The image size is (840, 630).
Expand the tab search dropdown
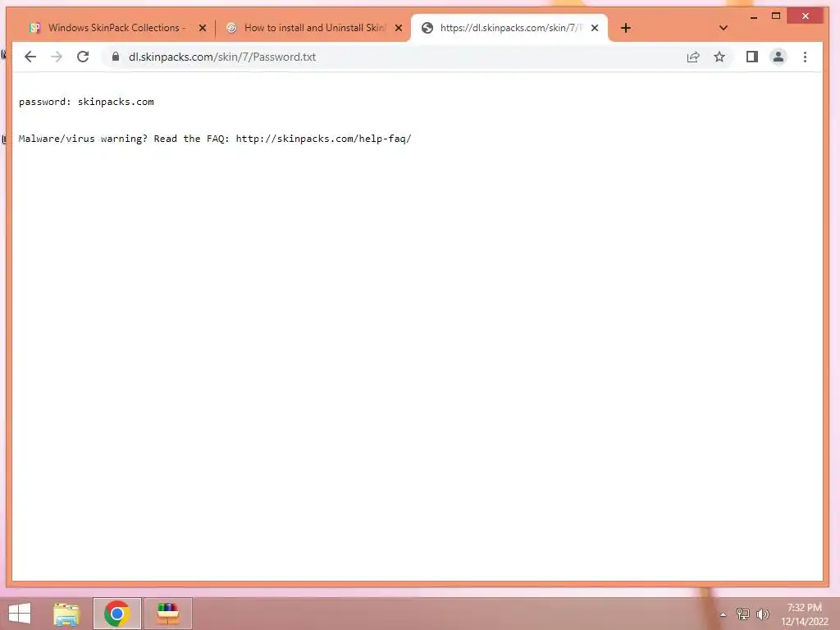(x=724, y=28)
